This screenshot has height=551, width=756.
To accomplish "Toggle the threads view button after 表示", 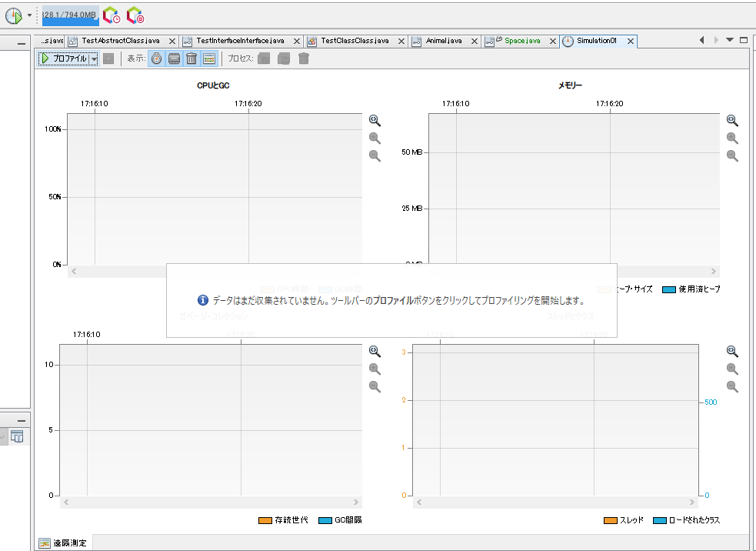I will coord(209,58).
